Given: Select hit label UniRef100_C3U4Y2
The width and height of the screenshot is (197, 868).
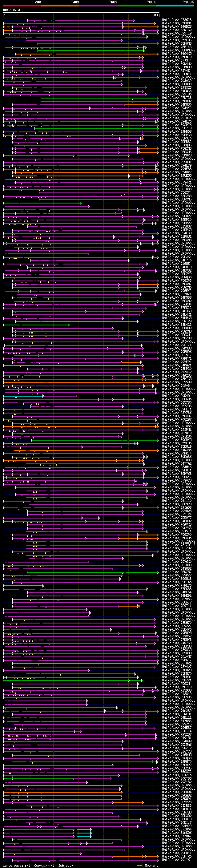Looking at the screenshot, I should 177,108.
